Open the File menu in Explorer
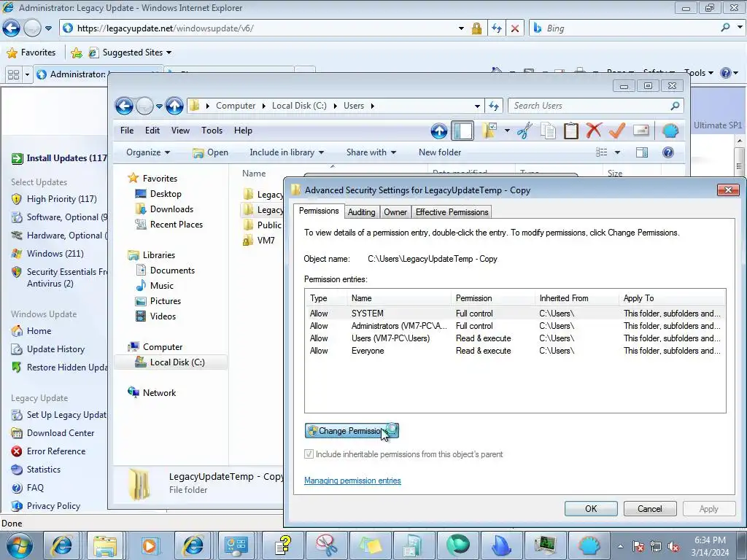This screenshot has width=747, height=560. [x=127, y=131]
